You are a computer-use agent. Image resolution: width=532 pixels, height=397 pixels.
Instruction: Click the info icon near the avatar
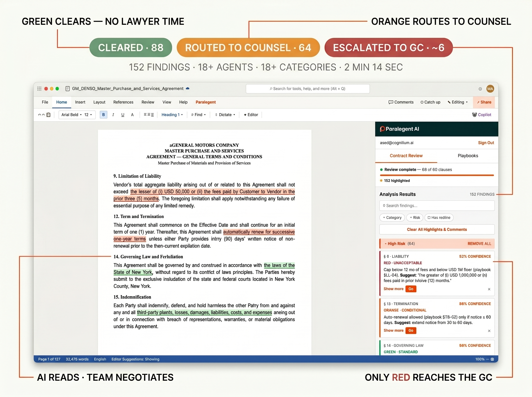point(480,89)
